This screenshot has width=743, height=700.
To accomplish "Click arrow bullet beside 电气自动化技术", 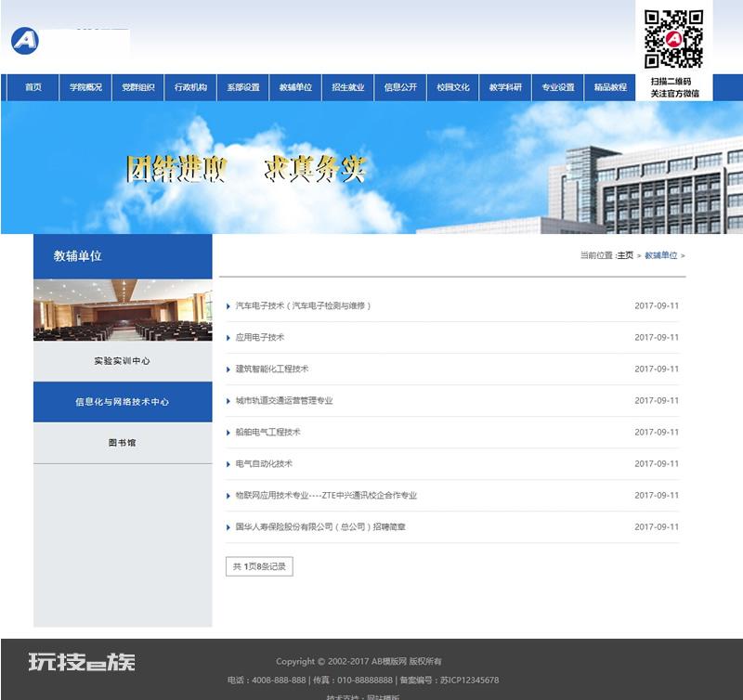I will (x=228, y=464).
